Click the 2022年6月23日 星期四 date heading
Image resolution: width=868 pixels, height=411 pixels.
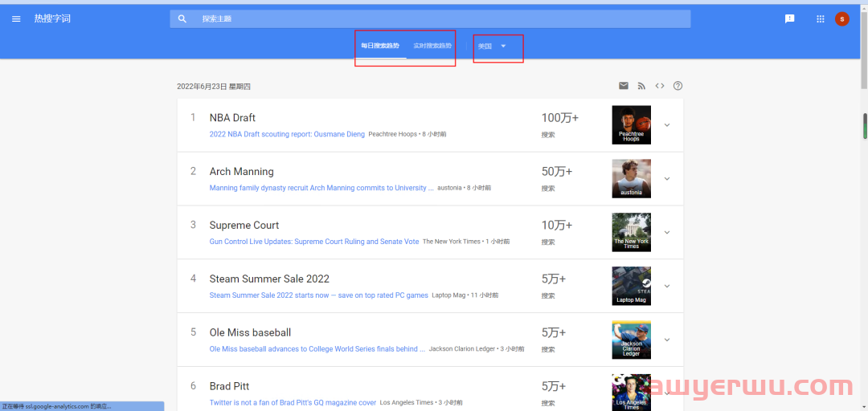[x=214, y=87]
